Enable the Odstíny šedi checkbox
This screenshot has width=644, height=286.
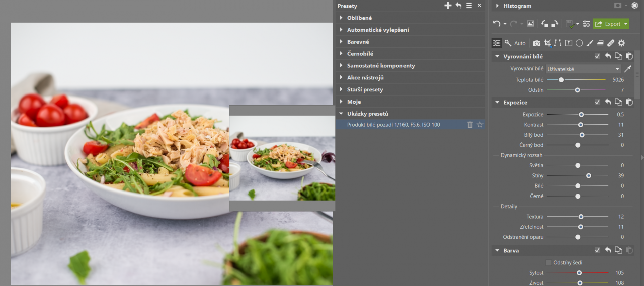[549, 262]
